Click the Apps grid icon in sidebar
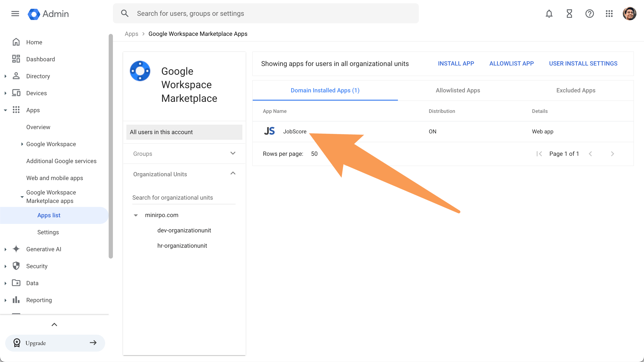Screen dimensions: 644x362 pos(16,110)
